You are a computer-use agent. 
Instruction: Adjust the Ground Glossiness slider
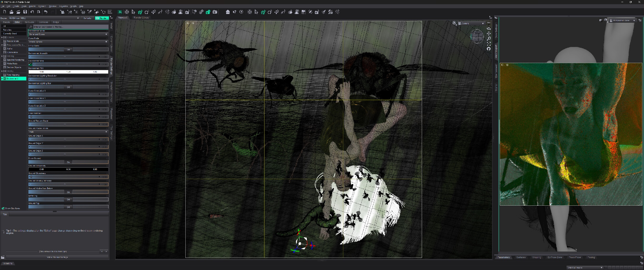coord(68,177)
